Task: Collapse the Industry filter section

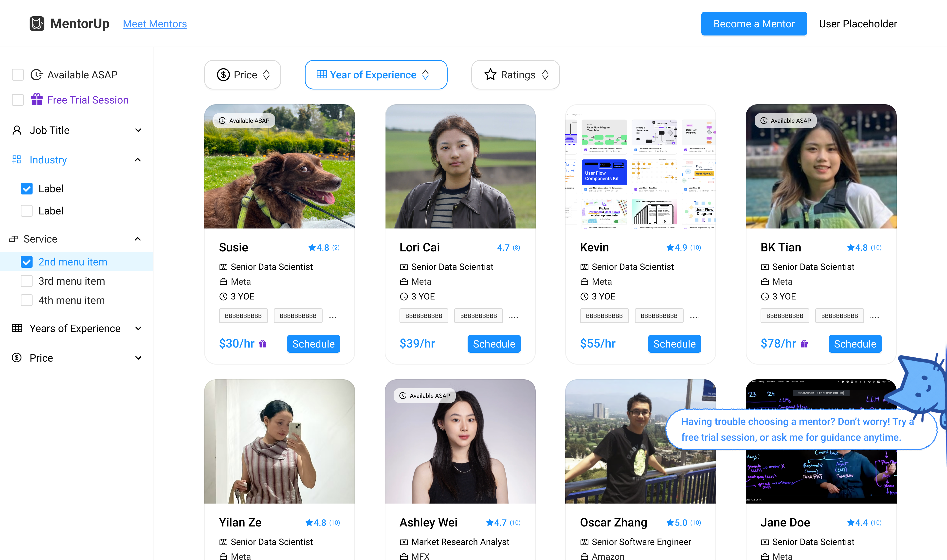Action: pos(138,160)
